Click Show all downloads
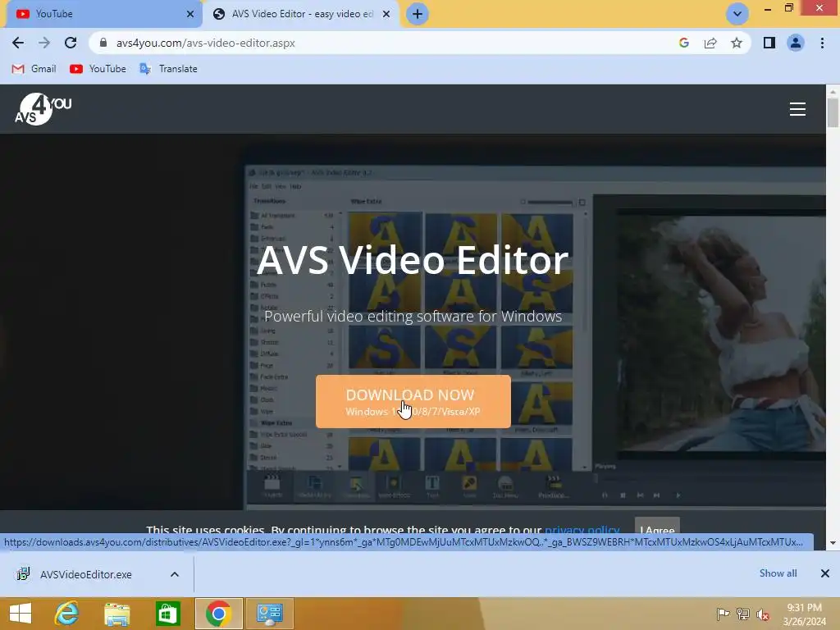Screen dimensions: 840x630 click(x=778, y=573)
